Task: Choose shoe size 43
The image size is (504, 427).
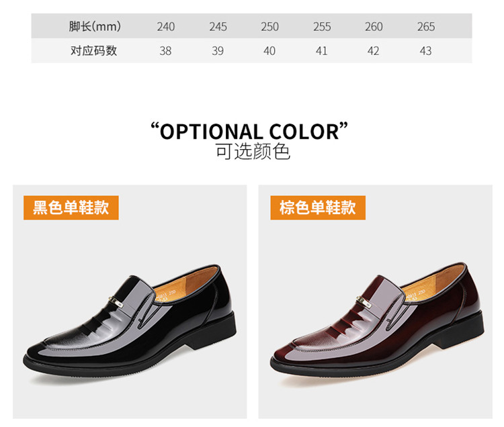Action: (x=425, y=51)
